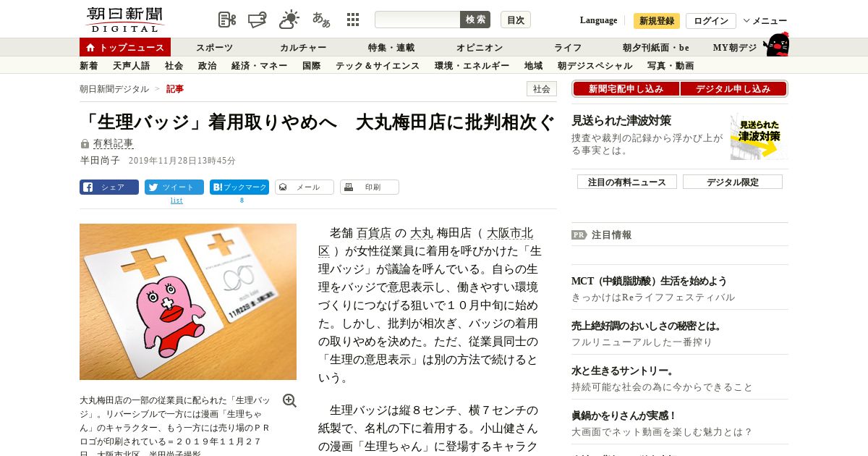Click 注目の有料ニュース button
The width and height of the screenshot is (868, 456).
pyautogui.click(x=627, y=182)
